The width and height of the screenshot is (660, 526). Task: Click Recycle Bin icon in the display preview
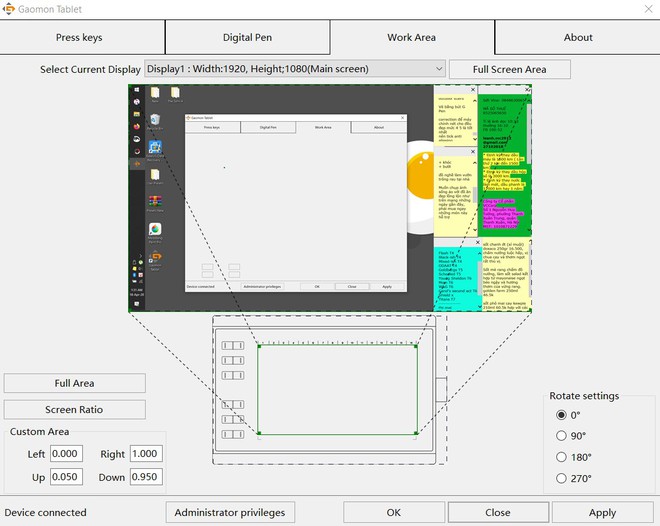[x=154, y=121]
